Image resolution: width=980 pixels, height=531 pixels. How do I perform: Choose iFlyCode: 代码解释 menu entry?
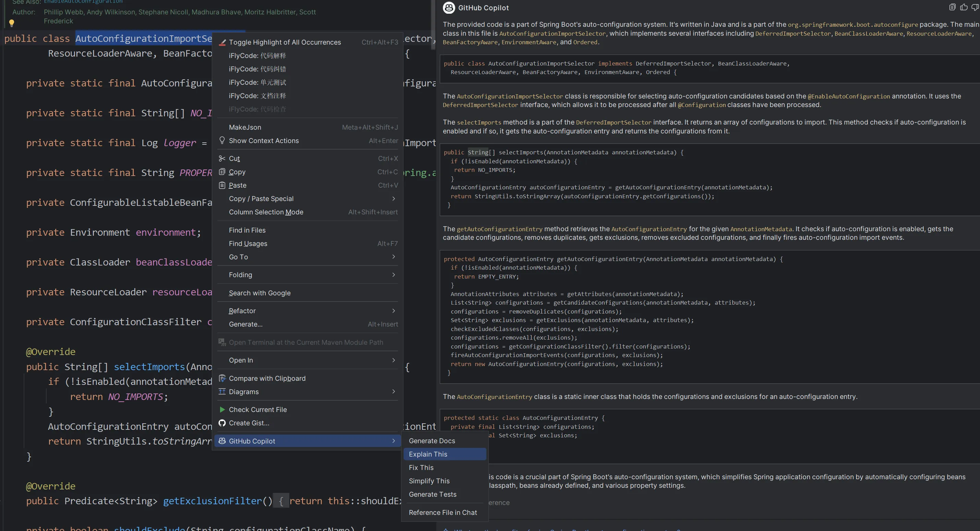point(308,56)
